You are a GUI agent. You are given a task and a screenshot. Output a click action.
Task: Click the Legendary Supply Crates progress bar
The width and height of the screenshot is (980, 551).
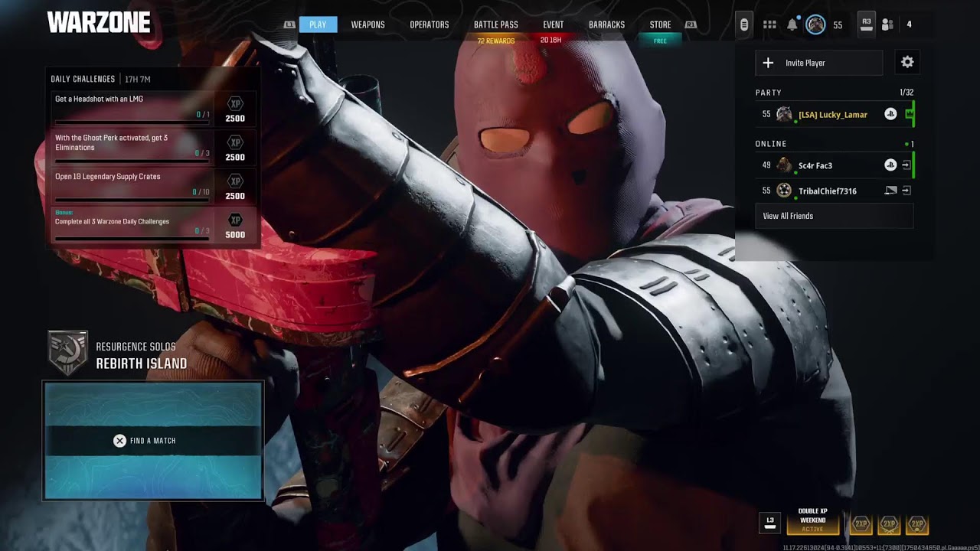point(132,200)
